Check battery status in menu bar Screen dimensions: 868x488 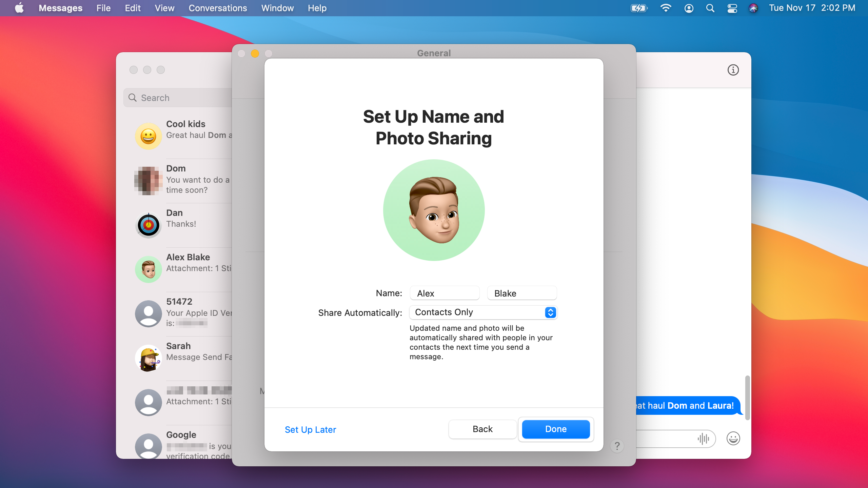(x=639, y=8)
